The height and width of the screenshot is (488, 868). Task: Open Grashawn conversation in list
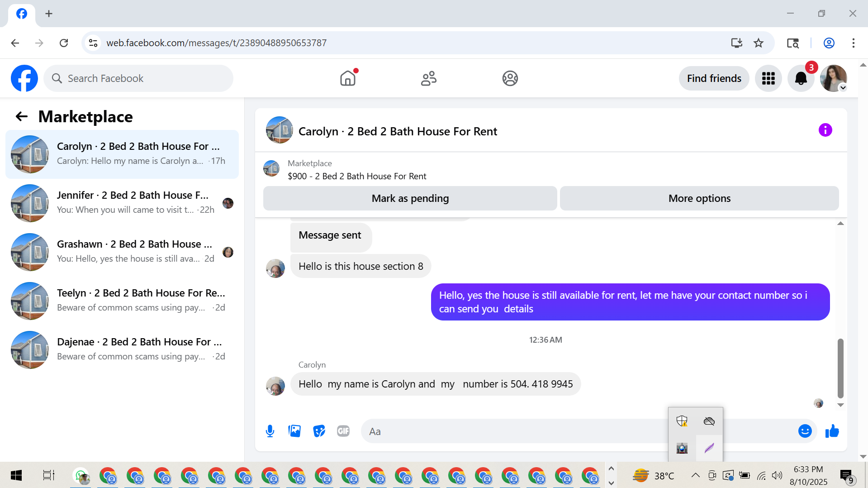tap(122, 252)
